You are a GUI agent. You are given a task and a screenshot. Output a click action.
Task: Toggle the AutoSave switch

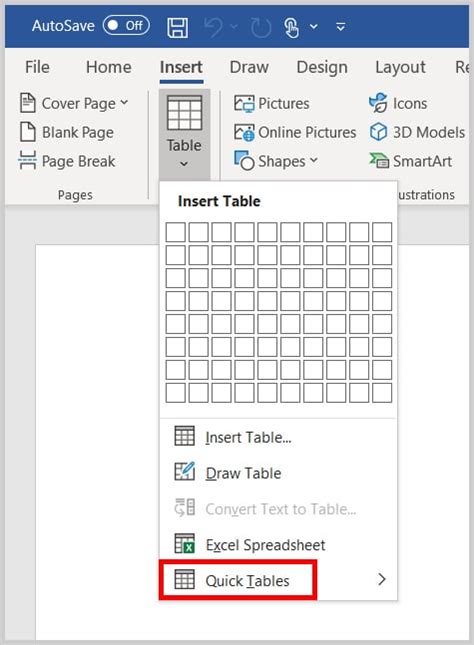[x=126, y=26]
